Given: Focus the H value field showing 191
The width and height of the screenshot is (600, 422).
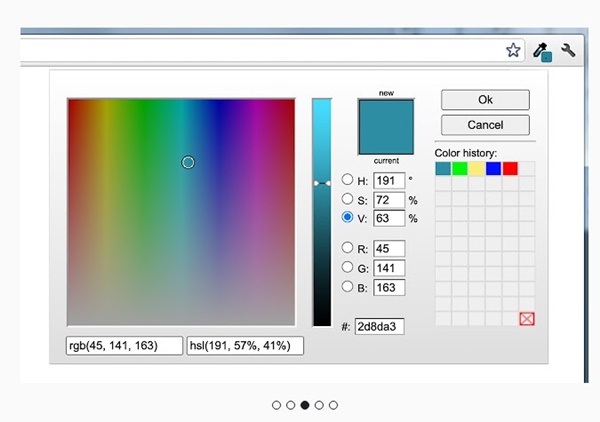Looking at the screenshot, I should coord(389,181).
